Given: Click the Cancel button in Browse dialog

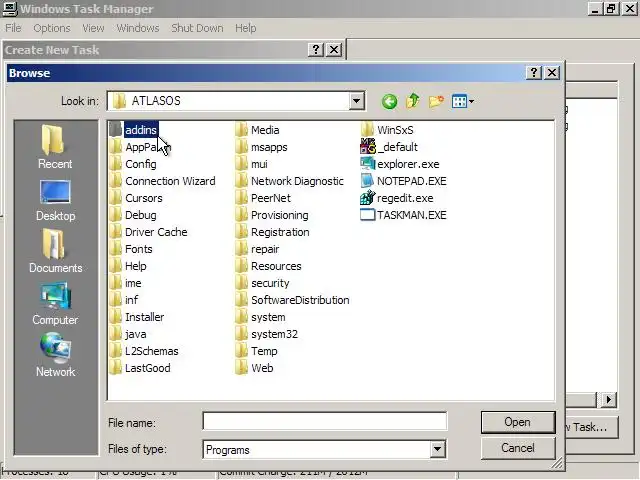Looking at the screenshot, I should pos(518,448).
